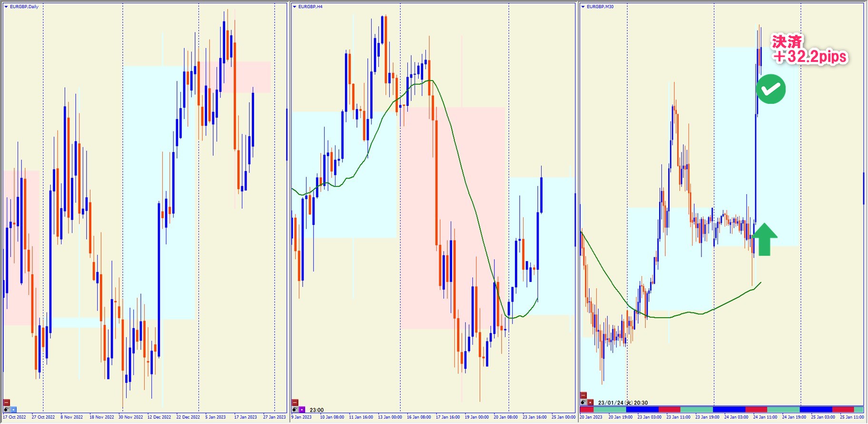Click purple square icon in H4 chart
Viewport: 868px width, 424px height.
click(x=302, y=410)
